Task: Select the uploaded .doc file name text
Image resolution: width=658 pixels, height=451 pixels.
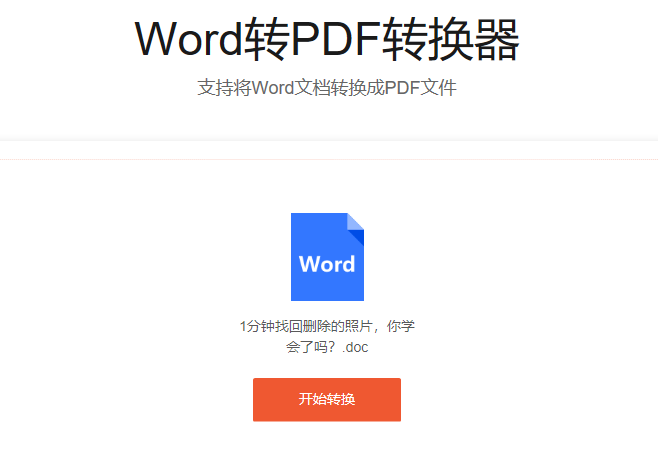Action: [327, 336]
